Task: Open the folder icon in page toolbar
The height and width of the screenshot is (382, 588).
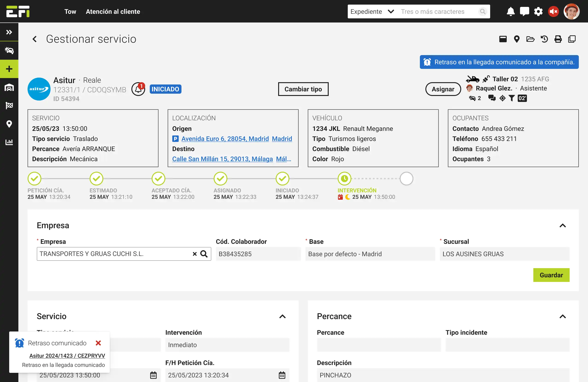Action: pyautogui.click(x=530, y=39)
